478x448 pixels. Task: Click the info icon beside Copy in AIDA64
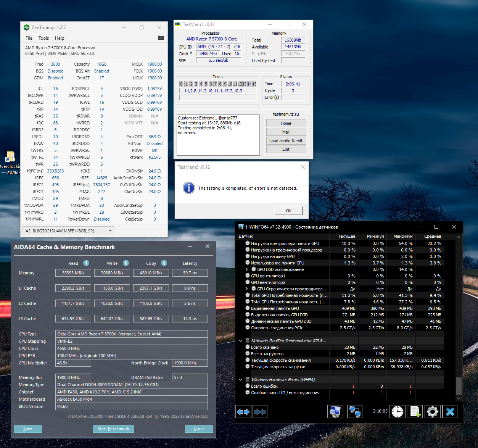(x=164, y=263)
